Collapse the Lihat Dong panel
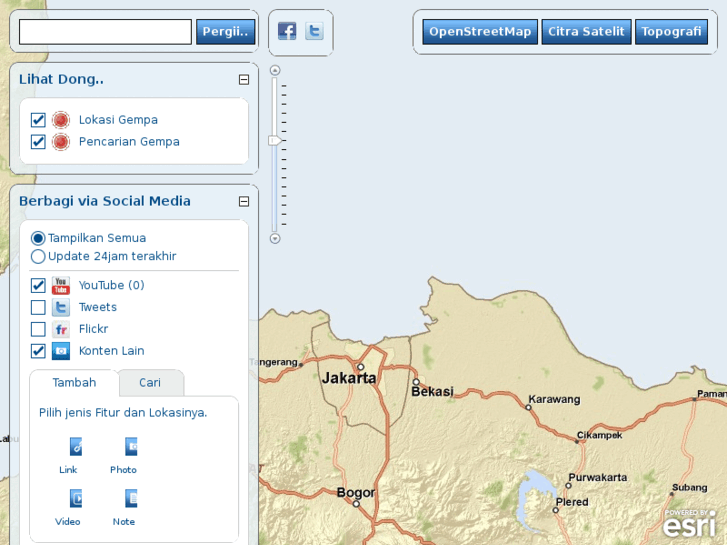Viewport: 727px width, 545px height. 243,80
